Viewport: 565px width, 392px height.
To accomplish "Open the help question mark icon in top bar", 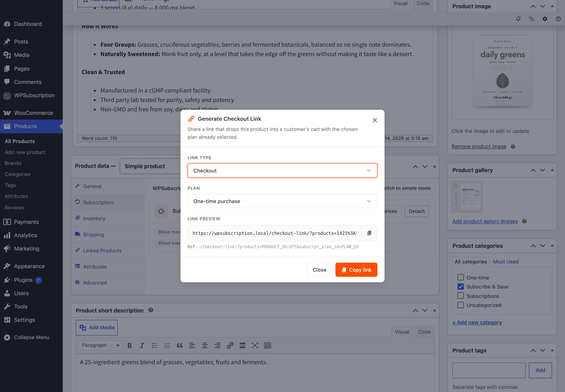I will point(558,19).
